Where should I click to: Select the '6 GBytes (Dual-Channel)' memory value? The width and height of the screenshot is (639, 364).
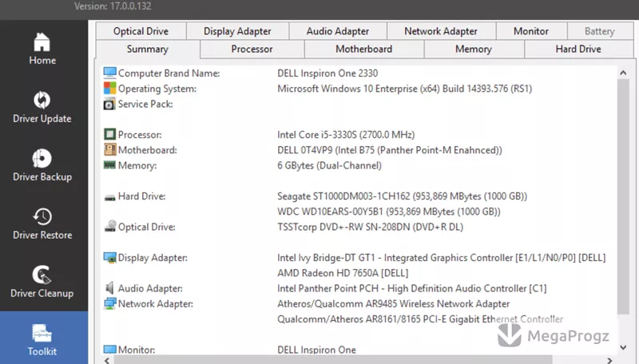point(329,166)
